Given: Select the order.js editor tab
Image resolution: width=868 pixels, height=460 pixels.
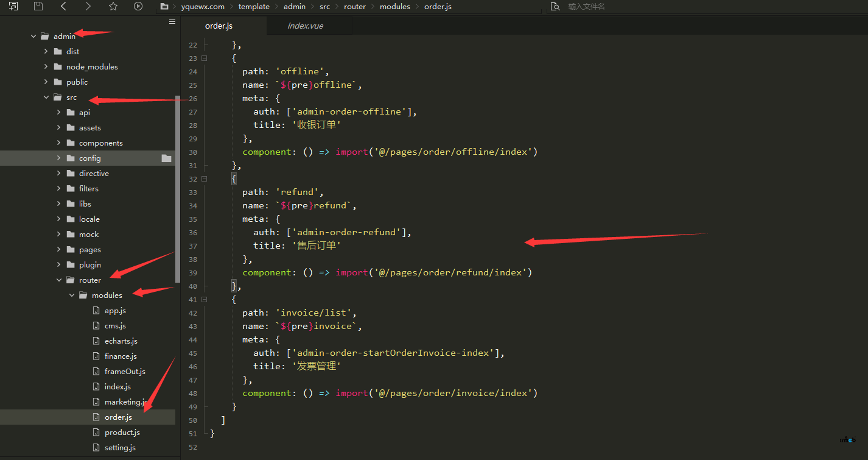Looking at the screenshot, I should point(219,26).
